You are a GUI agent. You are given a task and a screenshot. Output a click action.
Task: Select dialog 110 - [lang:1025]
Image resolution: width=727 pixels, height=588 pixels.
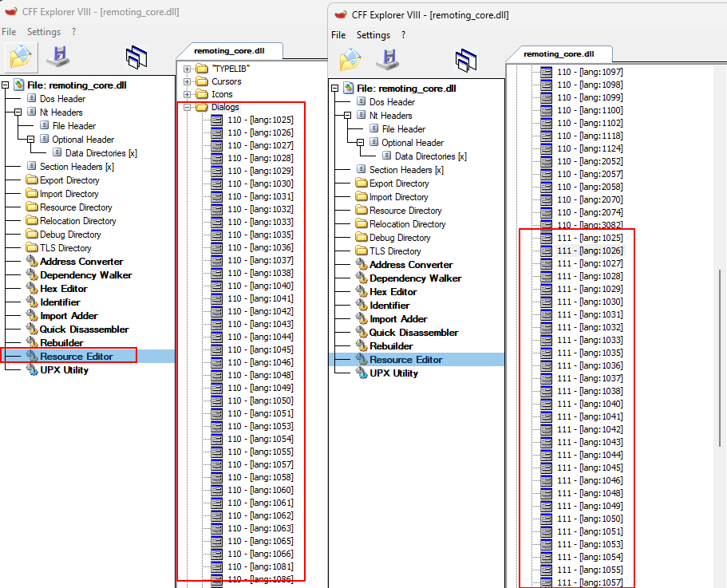pyautogui.click(x=260, y=120)
